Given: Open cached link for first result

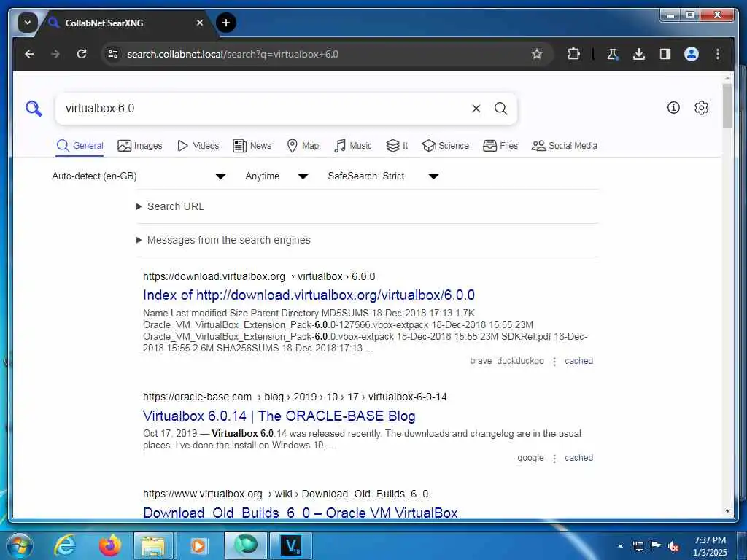Looking at the screenshot, I should pos(578,361).
